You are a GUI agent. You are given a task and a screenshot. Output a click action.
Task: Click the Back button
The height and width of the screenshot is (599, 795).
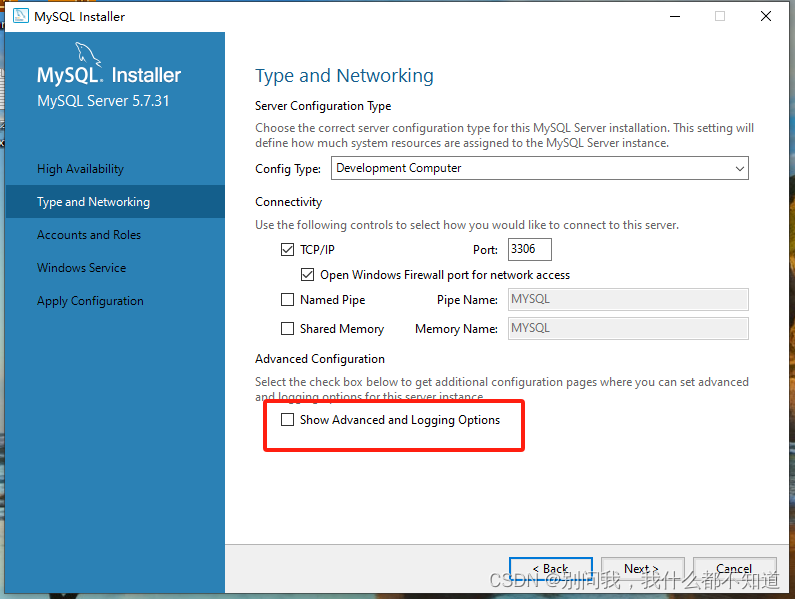tap(551, 569)
